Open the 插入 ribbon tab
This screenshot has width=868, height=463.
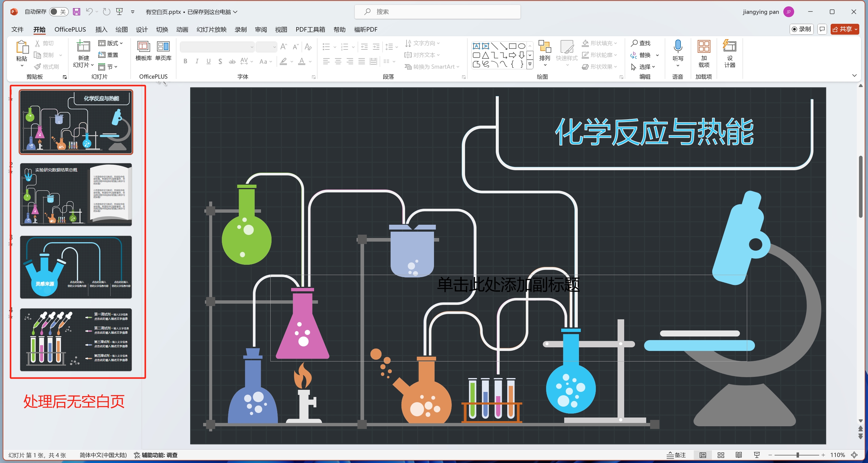click(x=101, y=29)
